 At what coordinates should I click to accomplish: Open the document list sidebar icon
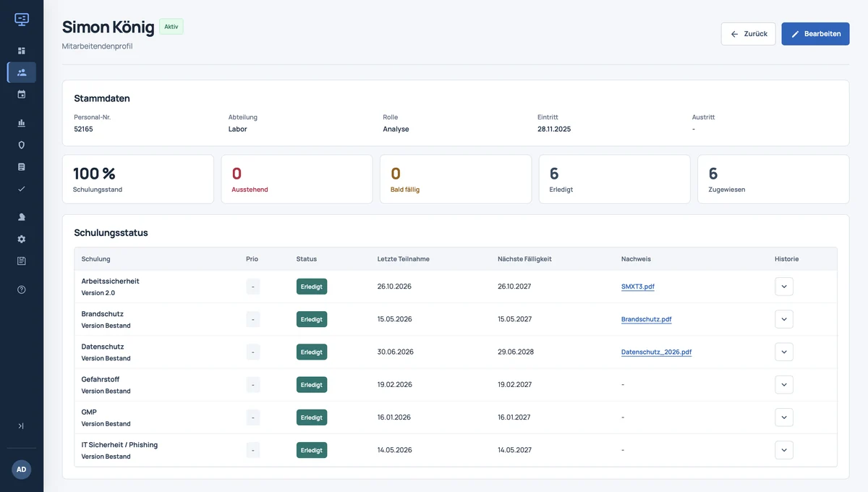[22, 166]
